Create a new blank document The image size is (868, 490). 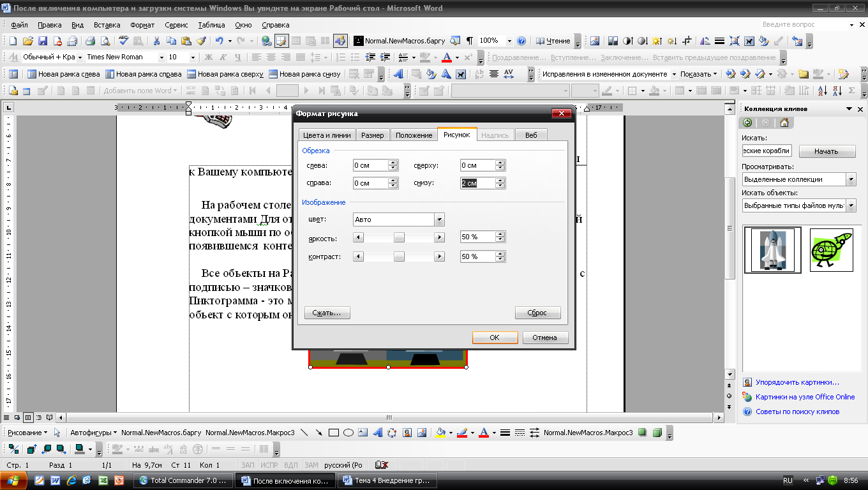13,41
